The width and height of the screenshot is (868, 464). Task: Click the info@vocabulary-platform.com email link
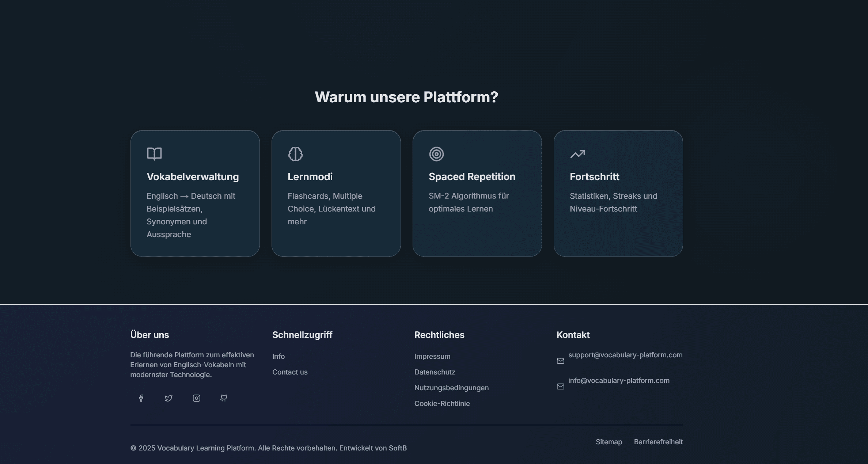pyautogui.click(x=619, y=380)
